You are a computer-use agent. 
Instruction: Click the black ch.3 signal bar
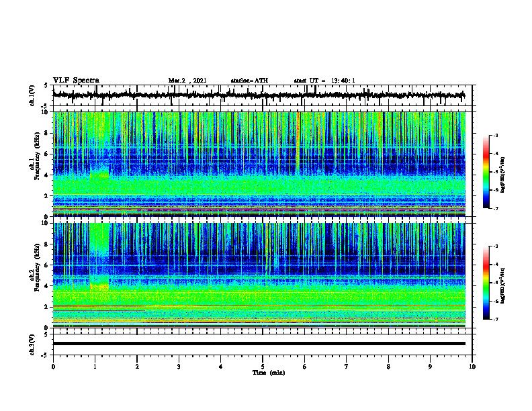[x=259, y=344]
